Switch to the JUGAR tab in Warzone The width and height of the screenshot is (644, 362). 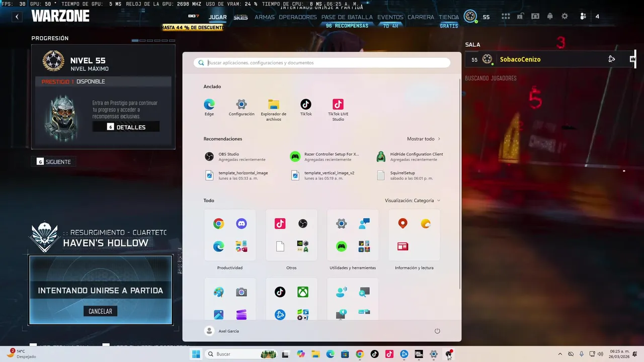218,17
